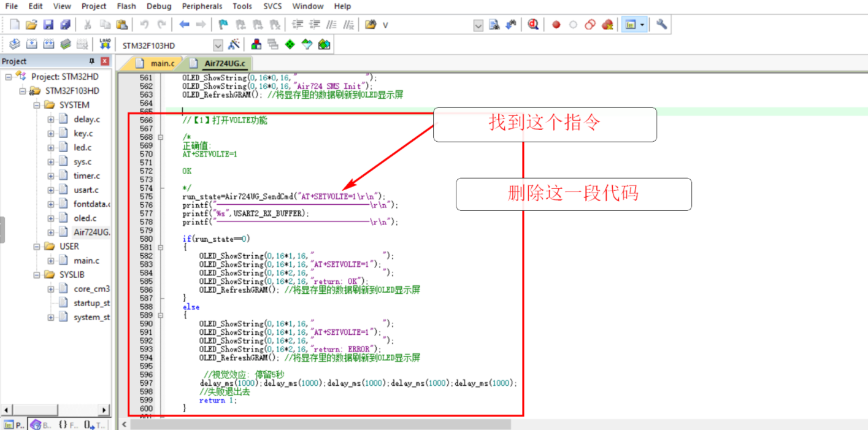The width and height of the screenshot is (868, 430).
Task: Switch to Templates bottom panel tab
Action: (x=94, y=424)
